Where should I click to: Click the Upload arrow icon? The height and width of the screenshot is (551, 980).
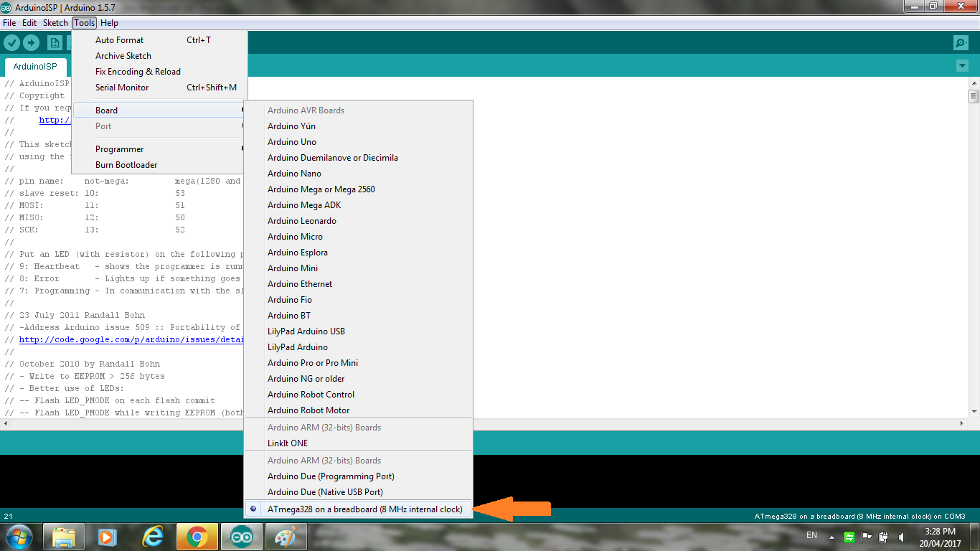point(30,42)
